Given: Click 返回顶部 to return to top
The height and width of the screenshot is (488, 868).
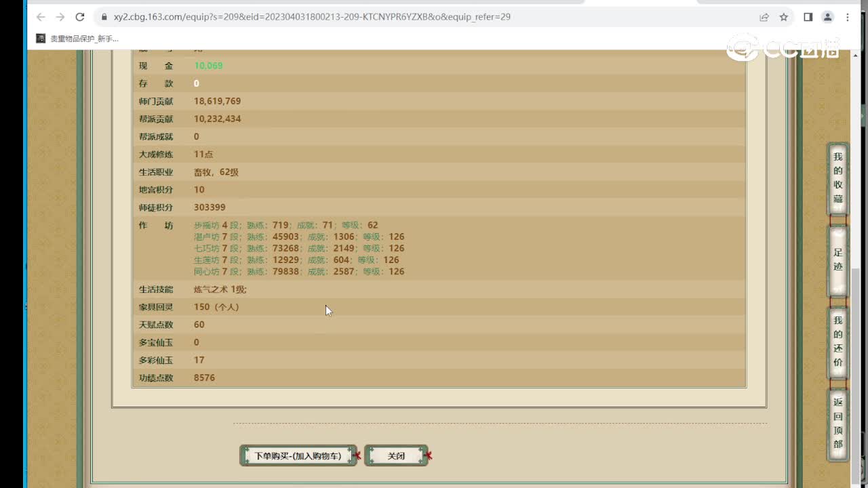Looking at the screenshot, I should [838, 424].
